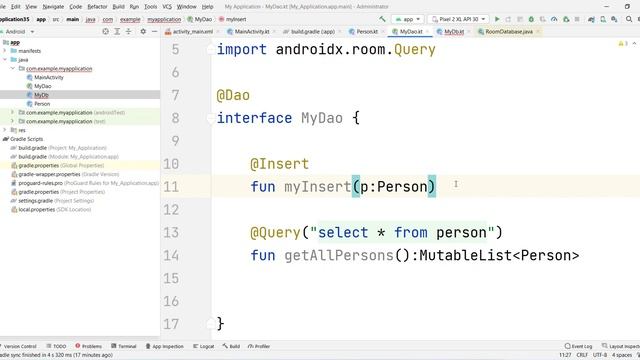Viewport: 640px width, 360px height.
Task: Click the UTF-8 encoding in status bar
Action: 600,355
